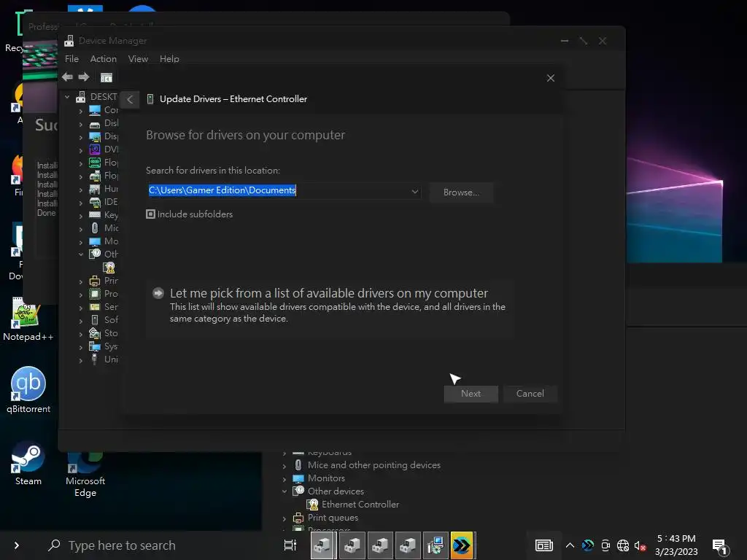
Task: Open the Help menu
Action: (169, 59)
